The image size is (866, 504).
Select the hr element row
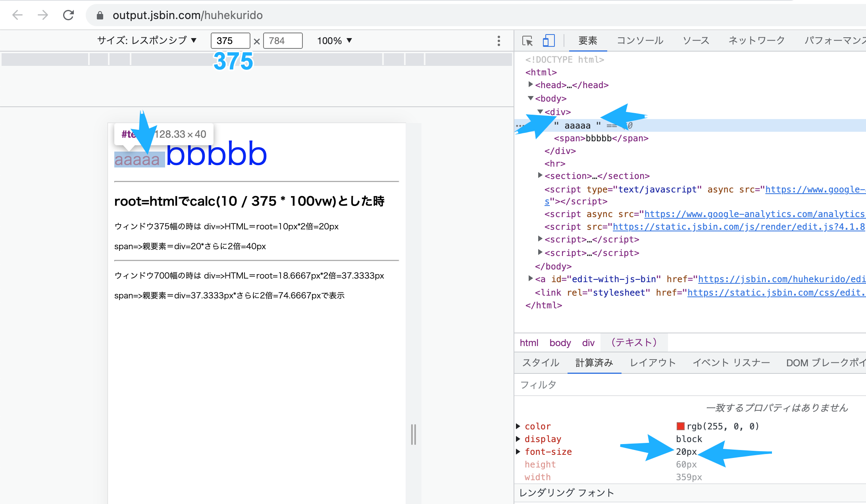pos(555,164)
